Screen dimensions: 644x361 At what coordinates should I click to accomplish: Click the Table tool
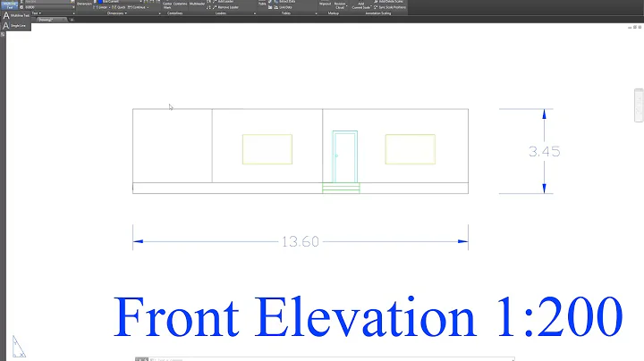pyautogui.click(x=262, y=4)
